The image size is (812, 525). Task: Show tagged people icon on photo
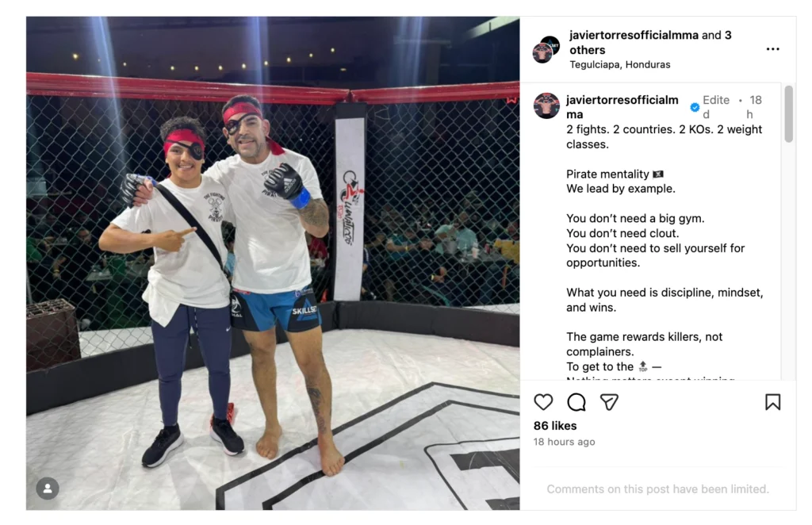coord(48,489)
